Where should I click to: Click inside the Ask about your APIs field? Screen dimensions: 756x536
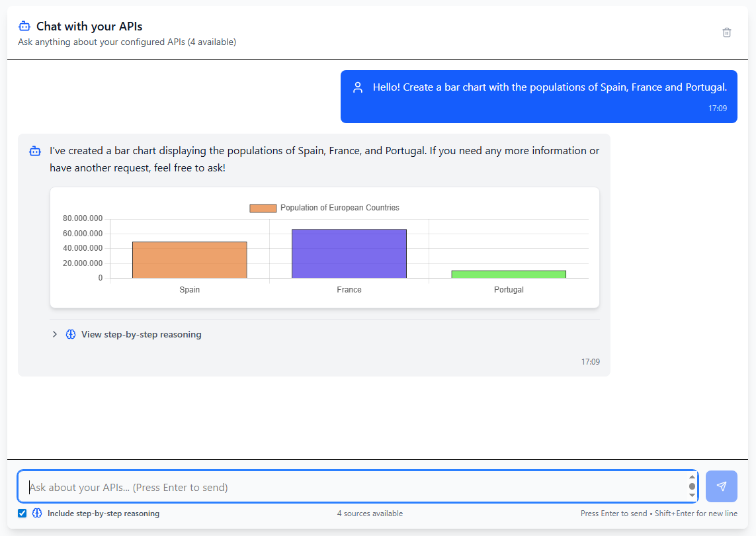[265, 486]
